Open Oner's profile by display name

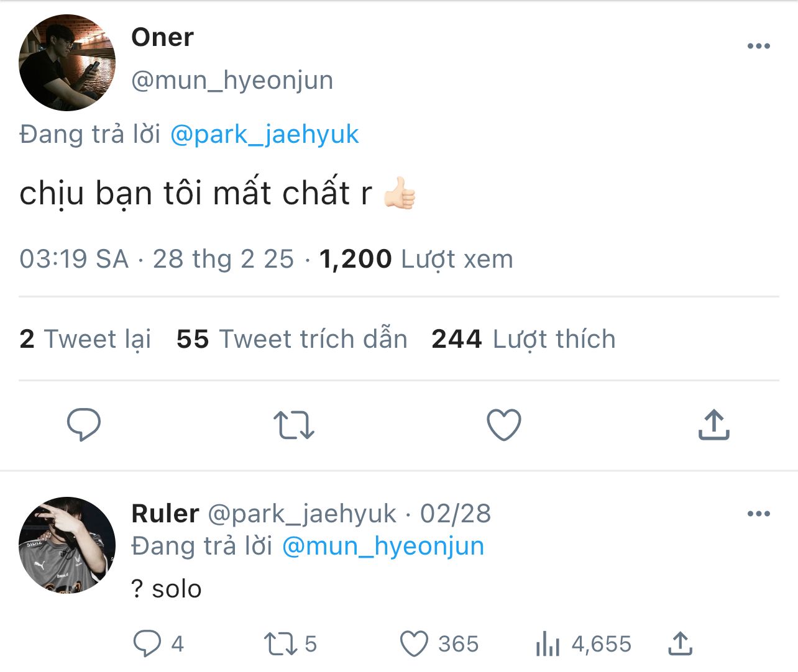[162, 37]
